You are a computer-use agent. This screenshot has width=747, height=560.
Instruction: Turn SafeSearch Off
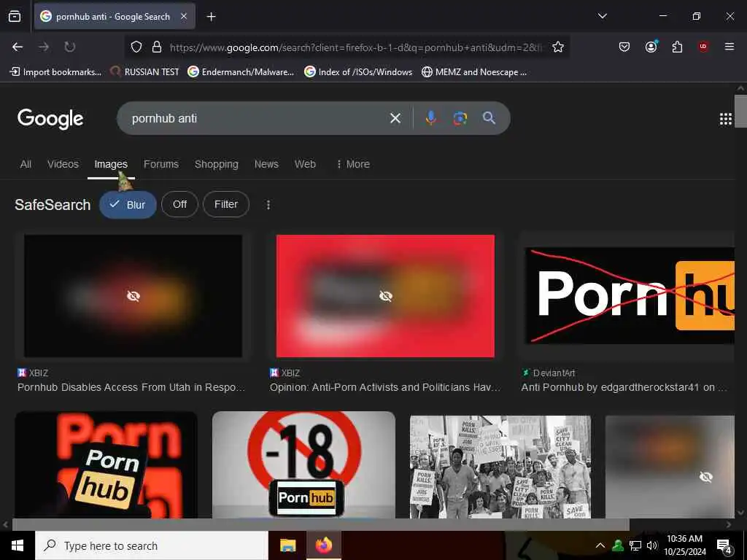point(179,204)
